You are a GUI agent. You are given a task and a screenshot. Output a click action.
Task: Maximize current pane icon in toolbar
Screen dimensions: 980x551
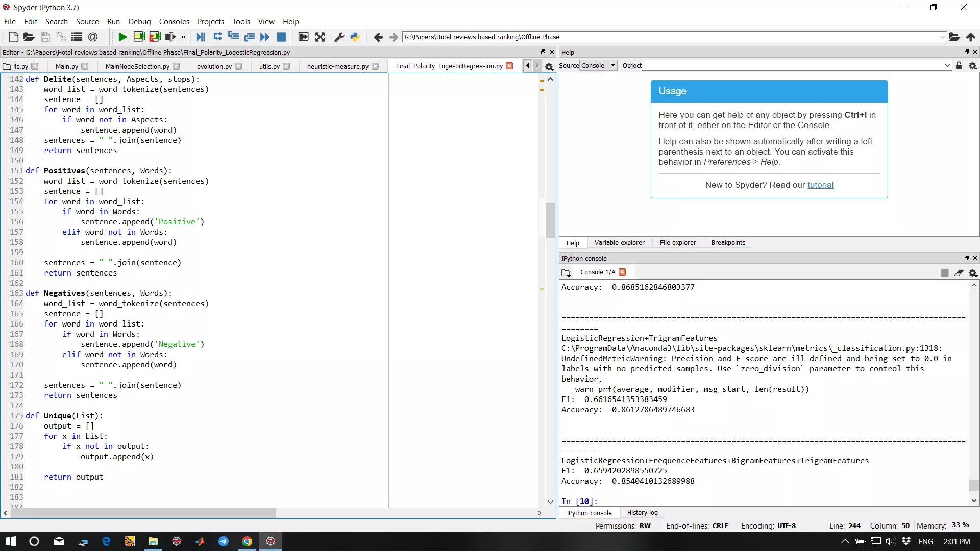[303, 37]
